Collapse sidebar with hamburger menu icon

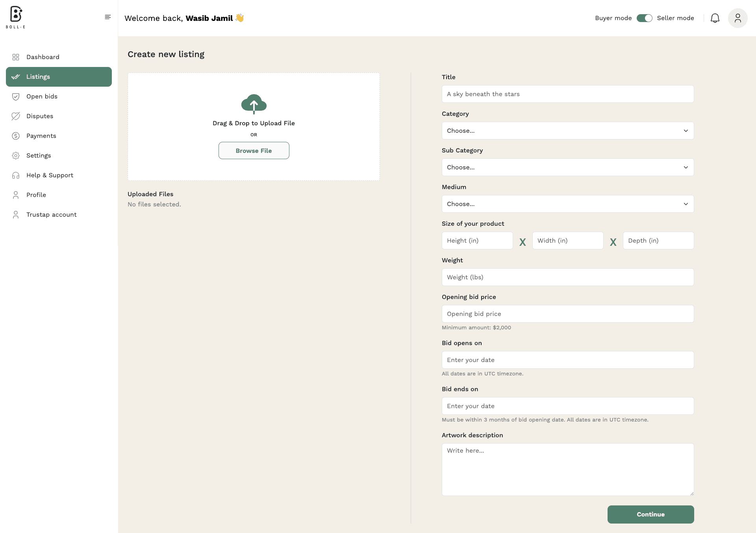pyautogui.click(x=107, y=17)
